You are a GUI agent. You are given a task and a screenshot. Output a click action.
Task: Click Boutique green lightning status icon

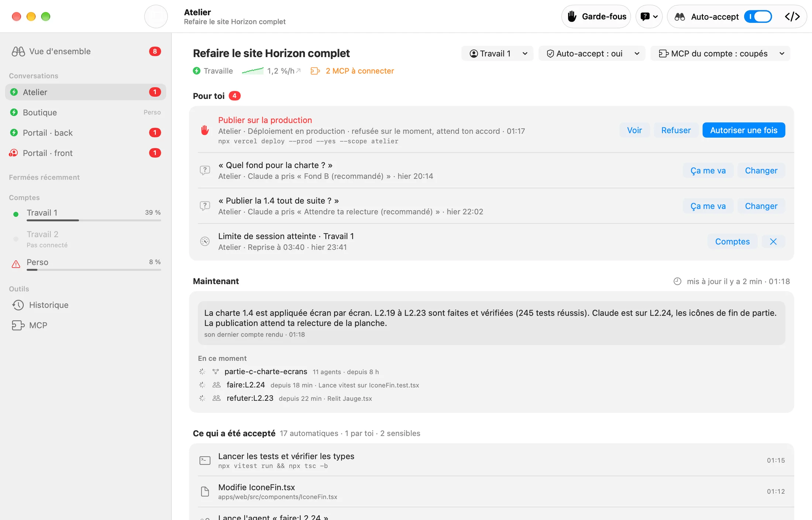coord(14,112)
